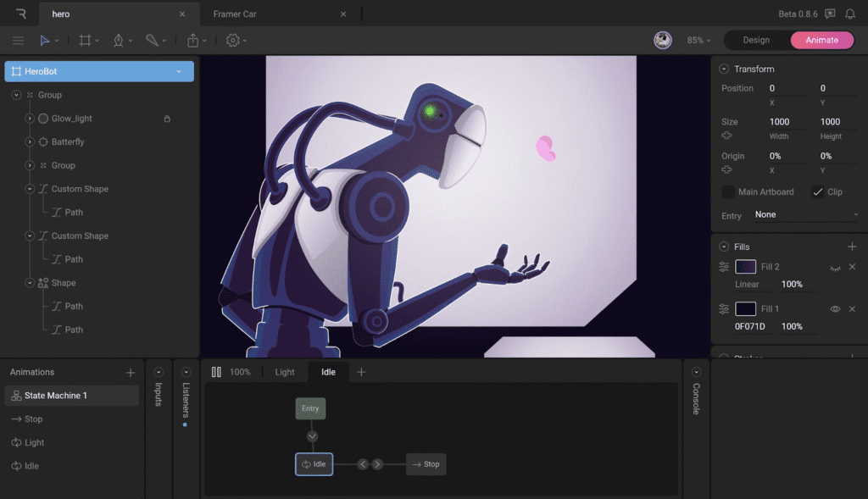This screenshot has height=499, width=868.
Task: Add a new fill with plus icon
Action: pyautogui.click(x=852, y=247)
